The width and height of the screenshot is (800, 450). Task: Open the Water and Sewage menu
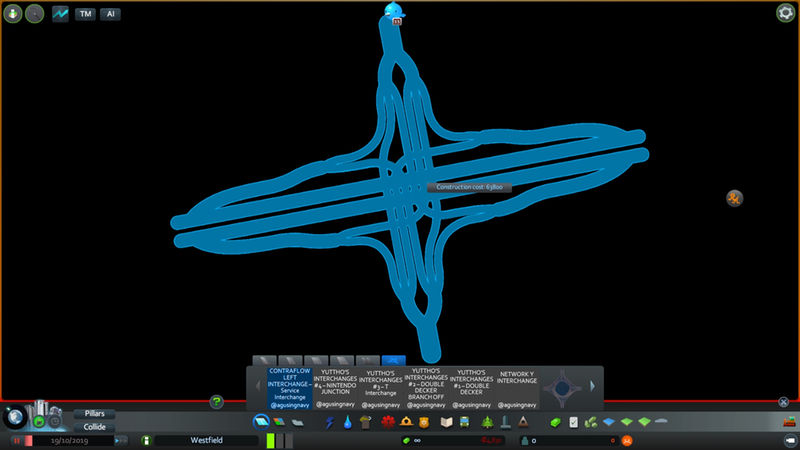click(347, 423)
